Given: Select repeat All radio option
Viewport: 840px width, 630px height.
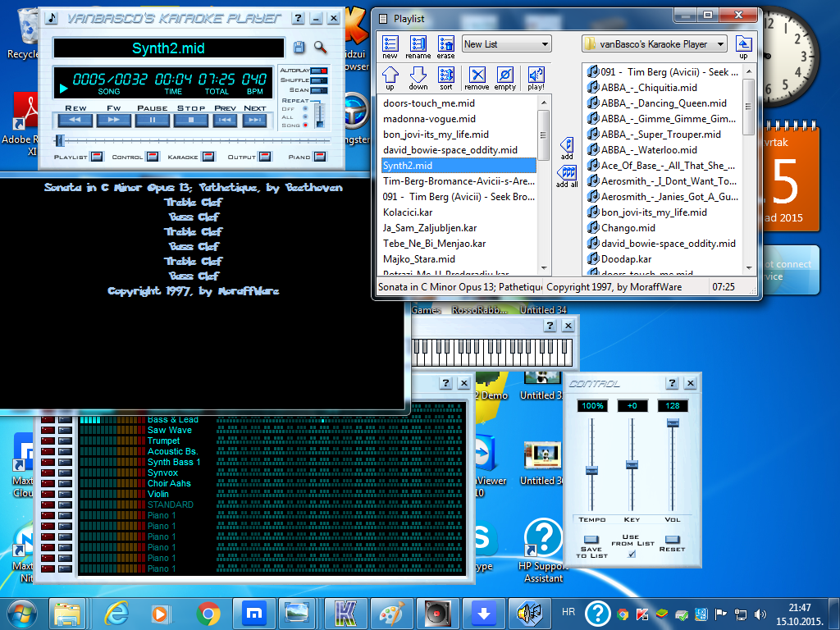Looking at the screenshot, I should coord(306,116).
